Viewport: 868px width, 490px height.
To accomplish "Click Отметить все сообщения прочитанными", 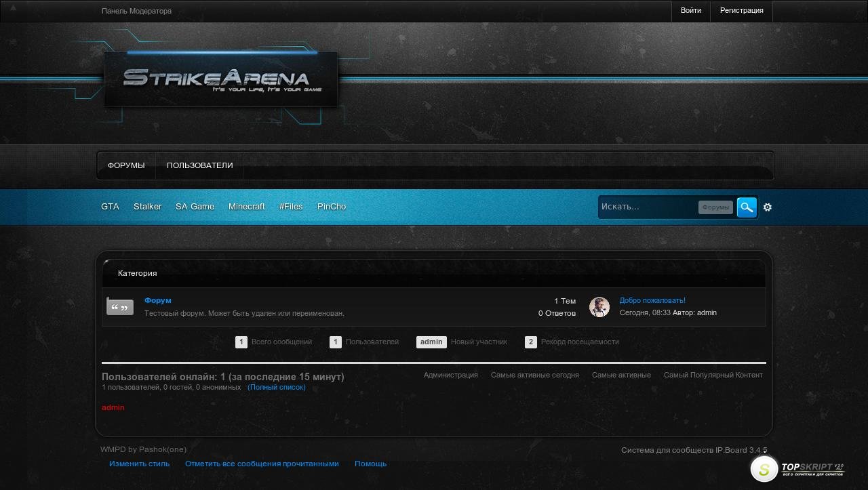I will 262,464.
